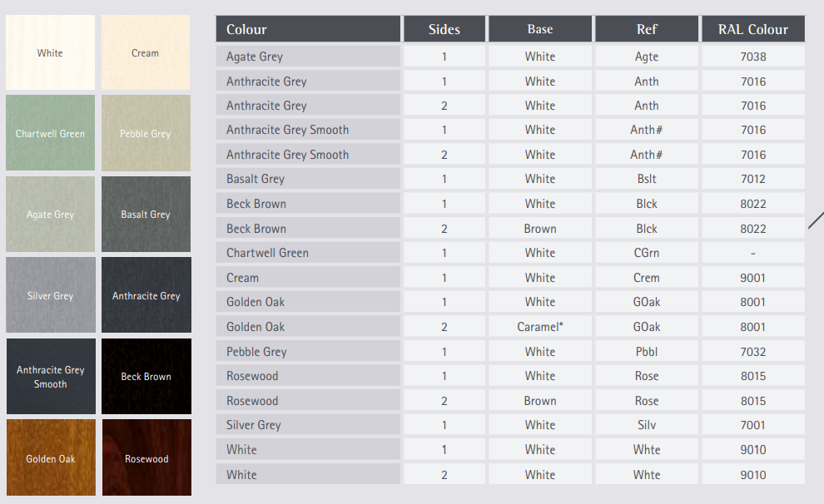Viewport: 824px width, 504px height.
Task: Select the Cream colour swatch
Action: click(x=146, y=52)
